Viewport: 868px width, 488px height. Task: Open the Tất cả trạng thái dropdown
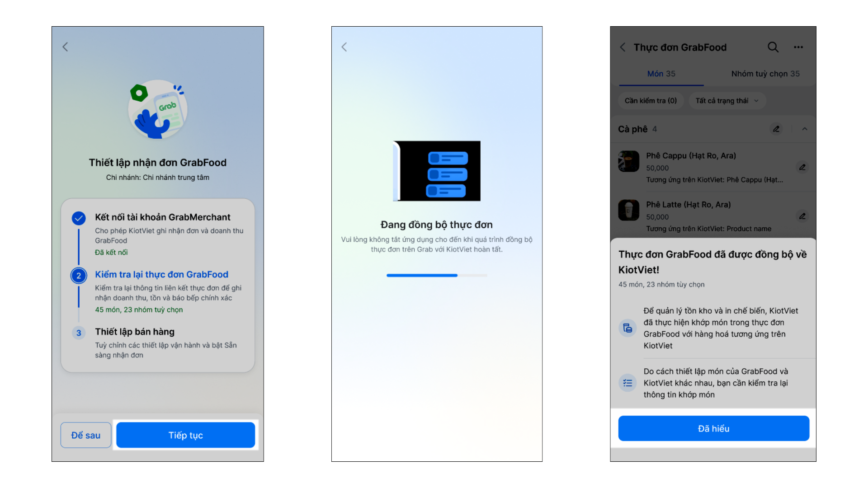pos(727,101)
